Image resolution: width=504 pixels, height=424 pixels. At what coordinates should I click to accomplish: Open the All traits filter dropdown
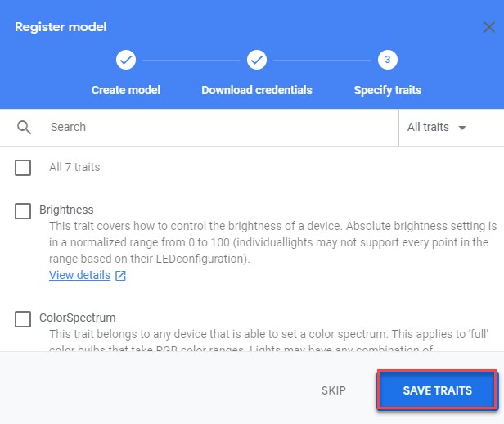click(x=437, y=127)
